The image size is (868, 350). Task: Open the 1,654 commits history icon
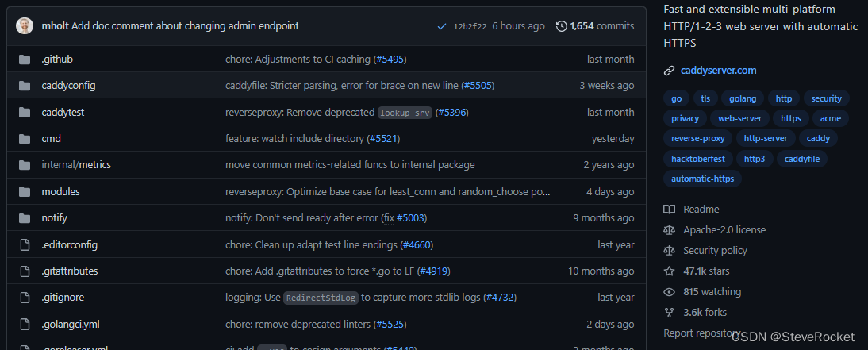pos(561,26)
